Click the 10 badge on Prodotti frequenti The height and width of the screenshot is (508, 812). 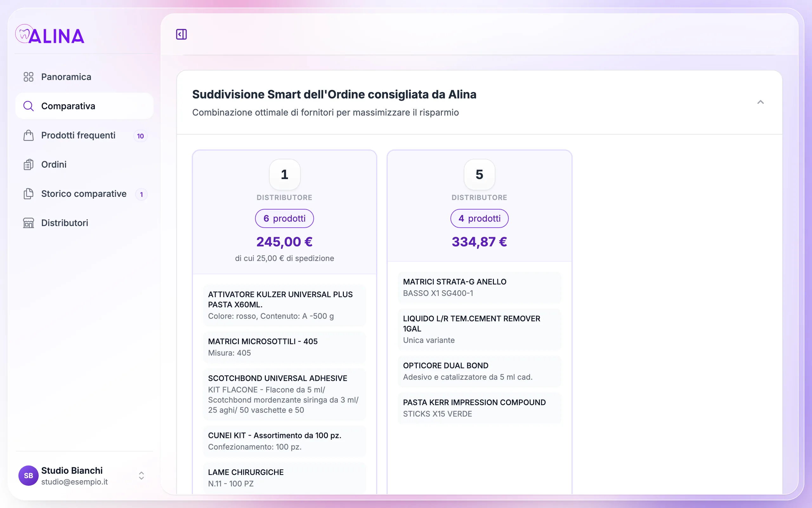tap(140, 136)
